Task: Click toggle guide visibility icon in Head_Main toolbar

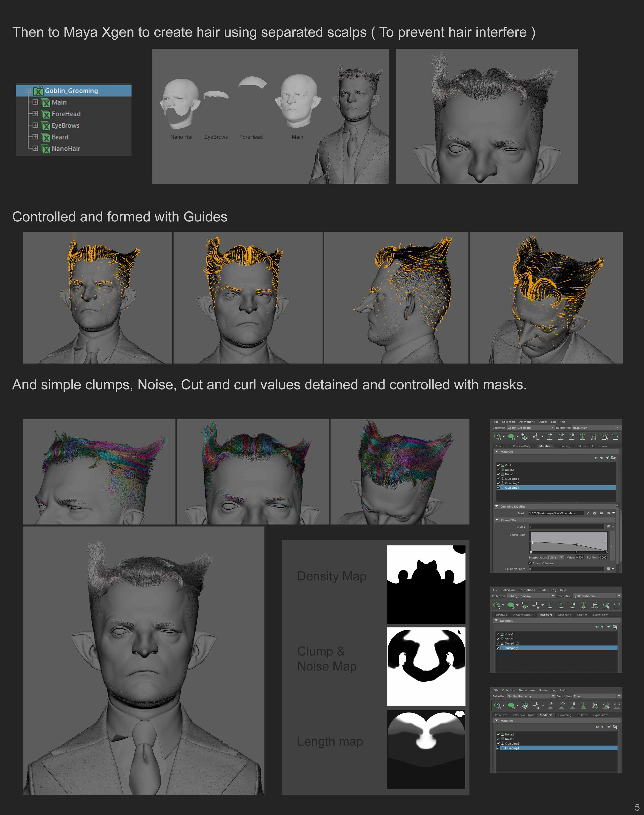Action: [561, 437]
